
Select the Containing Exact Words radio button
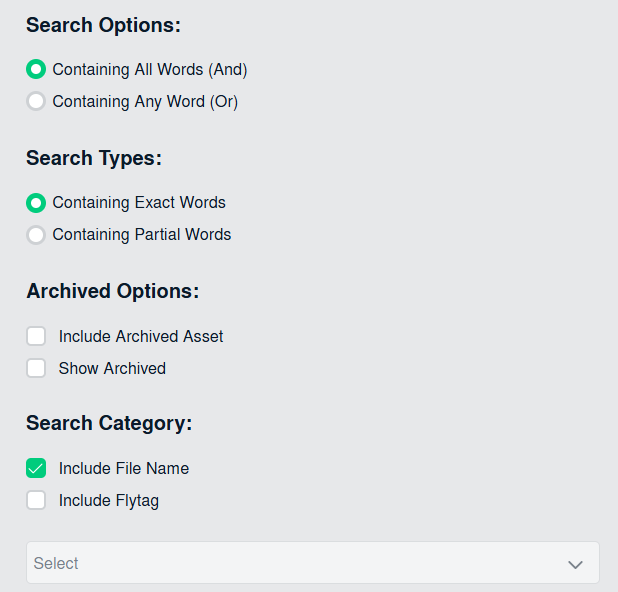[x=36, y=203]
